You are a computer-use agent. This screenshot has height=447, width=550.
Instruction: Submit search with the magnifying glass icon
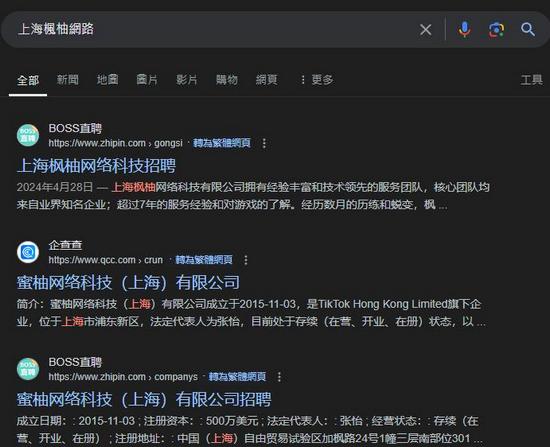pos(528,30)
